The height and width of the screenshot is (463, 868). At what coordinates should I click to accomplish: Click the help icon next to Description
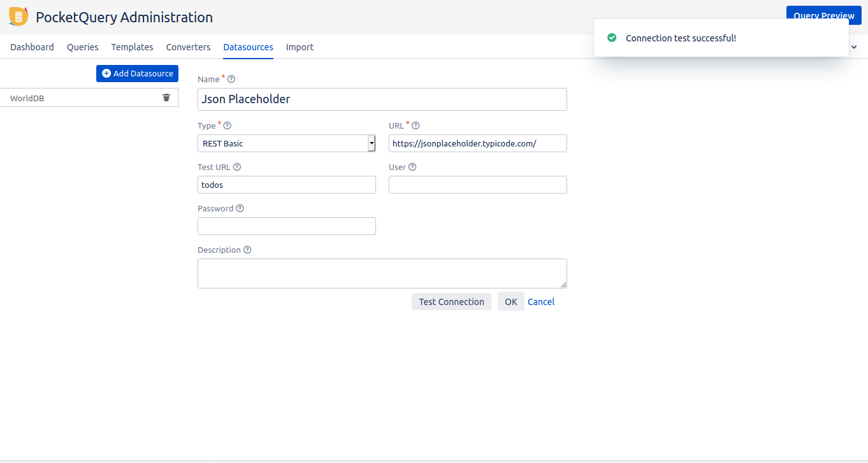point(247,250)
